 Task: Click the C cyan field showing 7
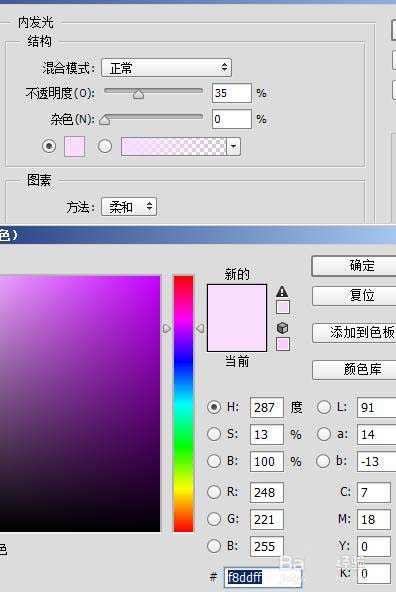point(374,492)
